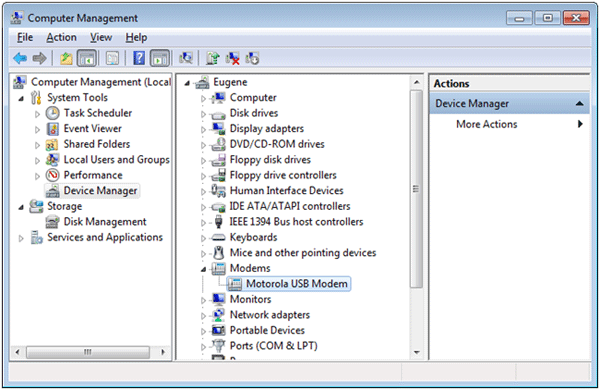Open the File menu
The width and height of the screenshot is (600, 390).
[25, 38]
